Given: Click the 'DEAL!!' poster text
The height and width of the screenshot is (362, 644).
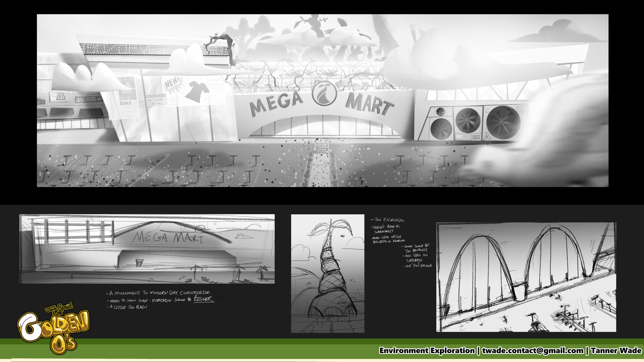Looking at the screenshot, I should coord(125,103).
